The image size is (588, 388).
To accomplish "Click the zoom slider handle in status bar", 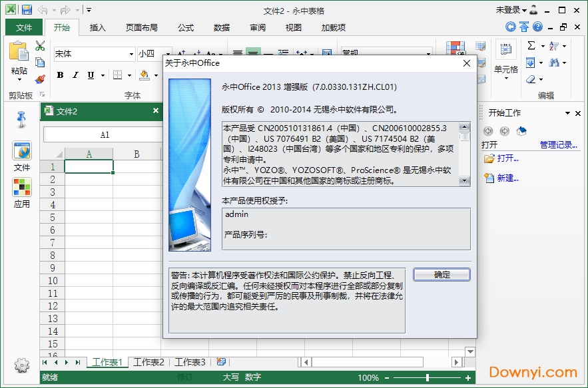I will [x=428, y=377].
